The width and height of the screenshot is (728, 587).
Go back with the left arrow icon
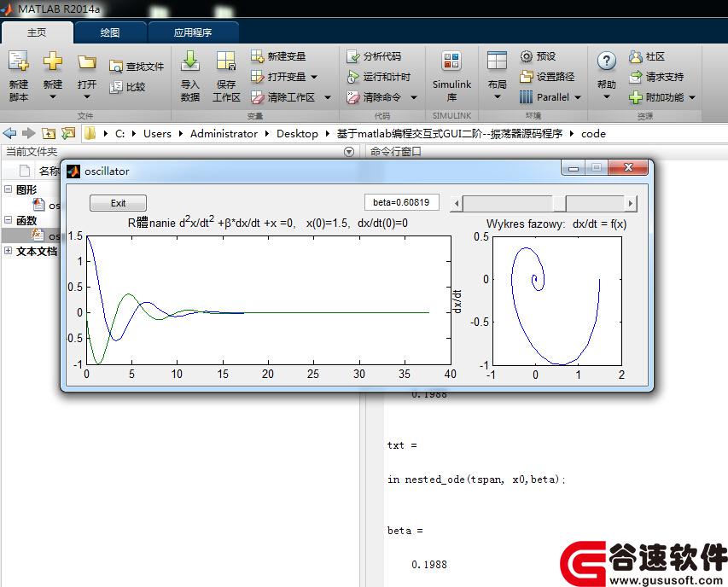(9, 134)
